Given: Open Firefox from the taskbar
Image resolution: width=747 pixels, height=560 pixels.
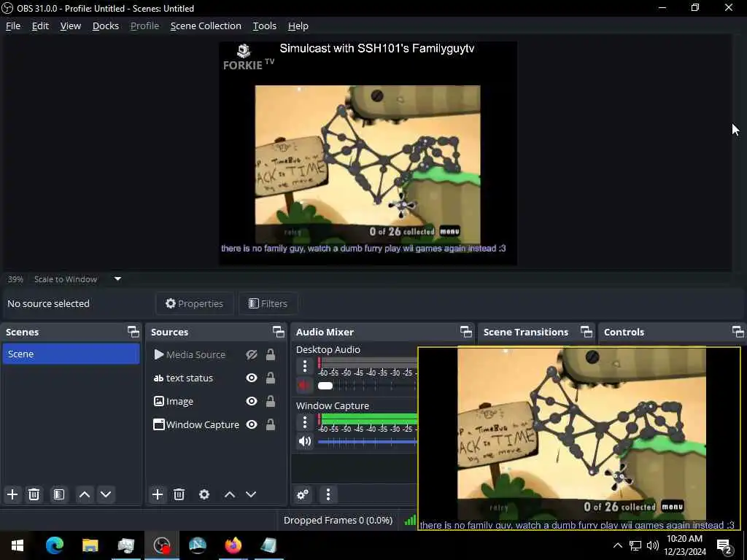Looking at the screenshot, I should 233,545.
